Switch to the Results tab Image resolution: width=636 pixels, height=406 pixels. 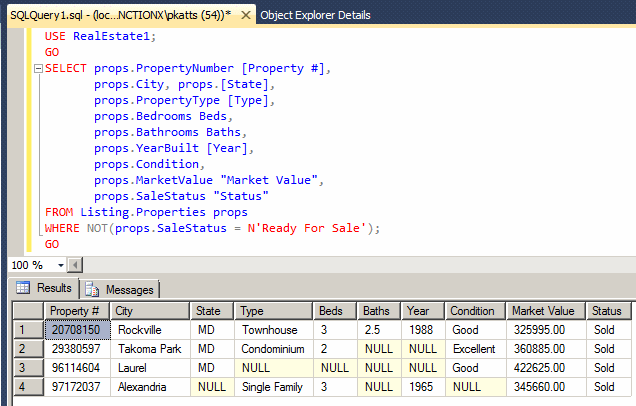pos(44,288)
